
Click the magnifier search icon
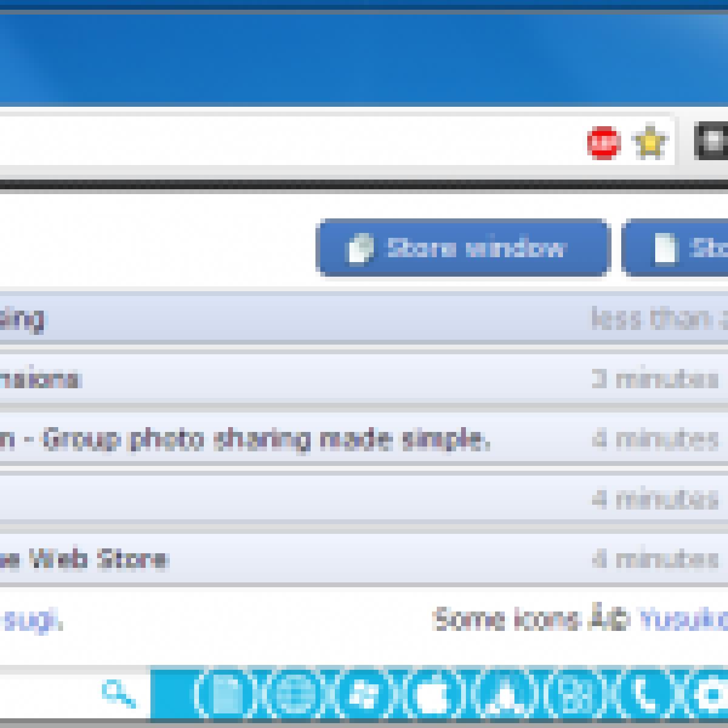tap(119, 695)
